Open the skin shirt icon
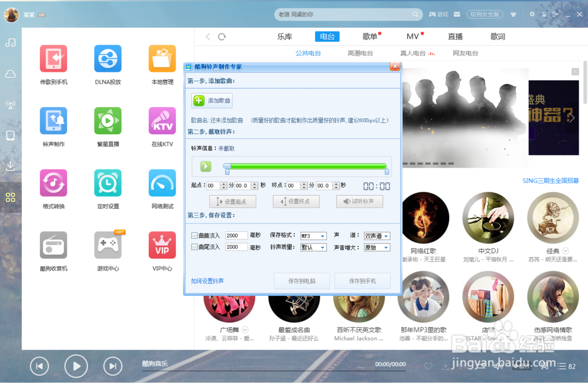 pyautogui.click(x=513, y=14)
